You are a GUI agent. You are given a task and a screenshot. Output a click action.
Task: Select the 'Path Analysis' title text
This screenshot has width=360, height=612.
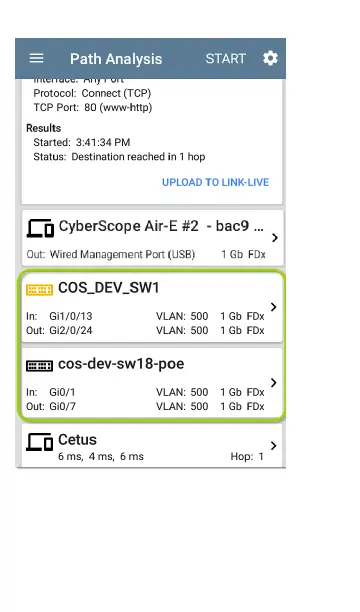[x=116, y=59]
